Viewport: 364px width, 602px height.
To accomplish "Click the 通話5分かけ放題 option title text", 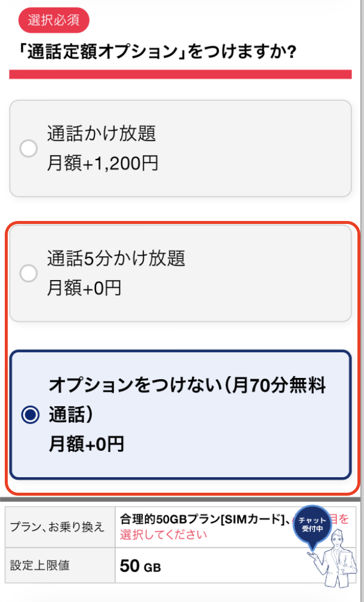I will point(116,259).
